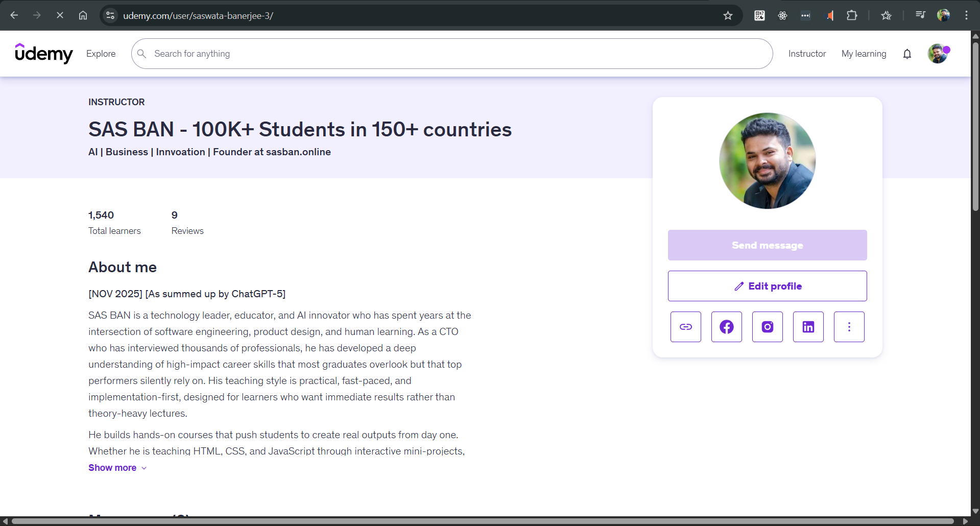Open the Chrome three-dot menu
Screen dimensions: 980x526
966,15
